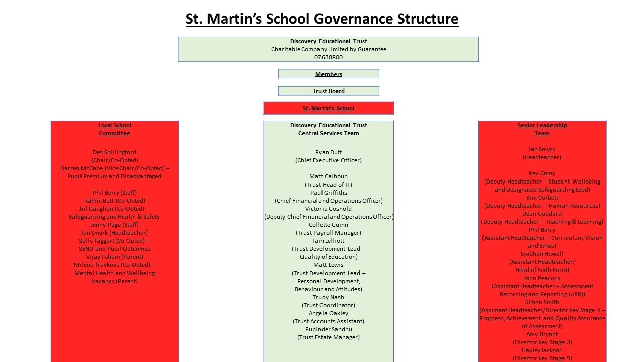Viewport: 644px width, 362px height.
Task: Select the name Kev Camy
Action: [x=542, y=173]
